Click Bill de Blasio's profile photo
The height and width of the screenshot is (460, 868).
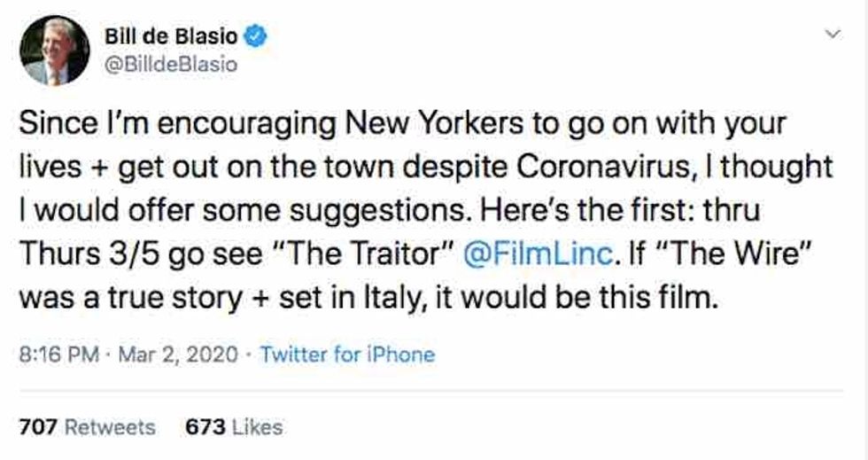[x=54, y=51]
